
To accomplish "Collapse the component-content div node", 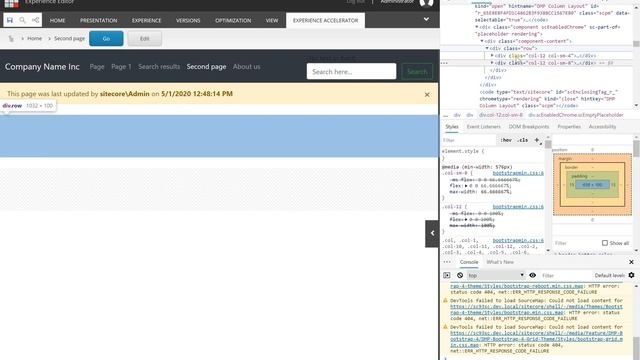I will pyautogui.click(x=482, y=41).
